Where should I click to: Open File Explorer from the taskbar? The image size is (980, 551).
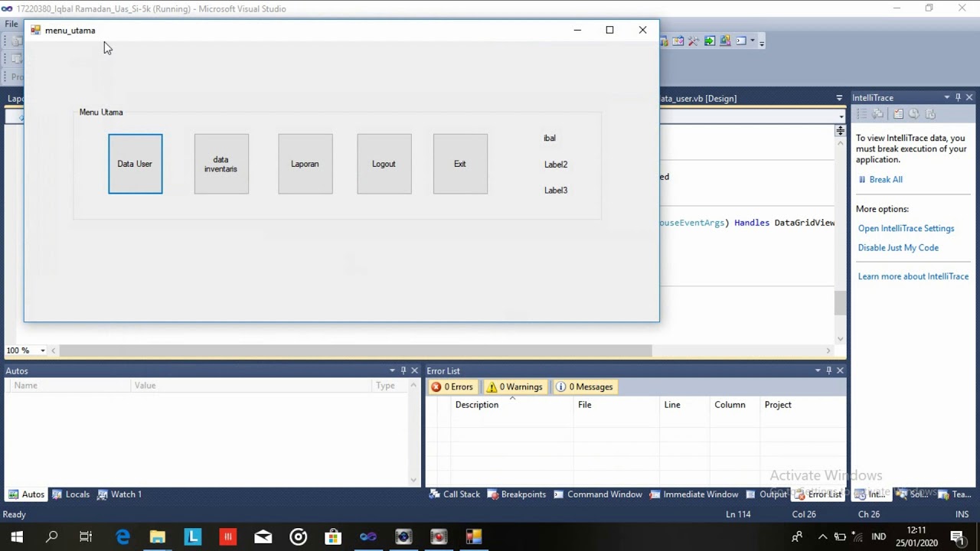click(x=157, y=536)
